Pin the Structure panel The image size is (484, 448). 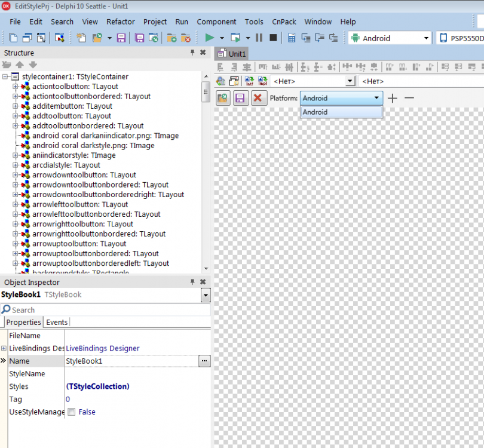192,53
